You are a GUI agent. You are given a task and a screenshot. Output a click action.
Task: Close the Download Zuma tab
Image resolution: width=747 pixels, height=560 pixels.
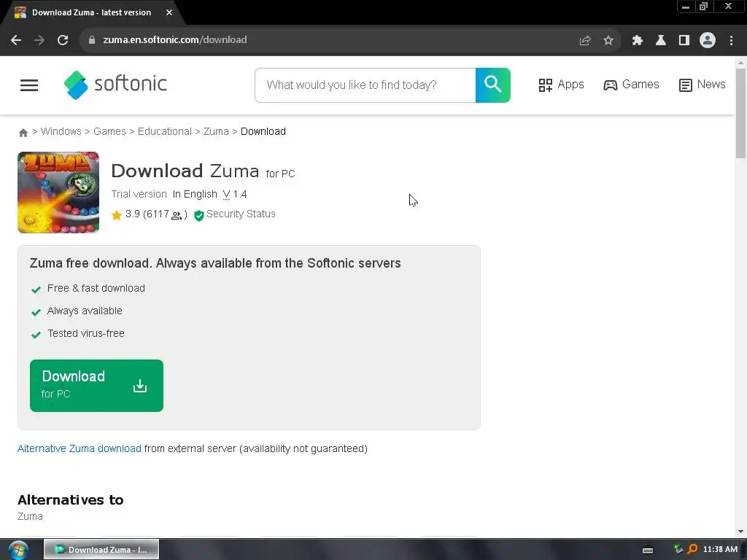[169, 12]
